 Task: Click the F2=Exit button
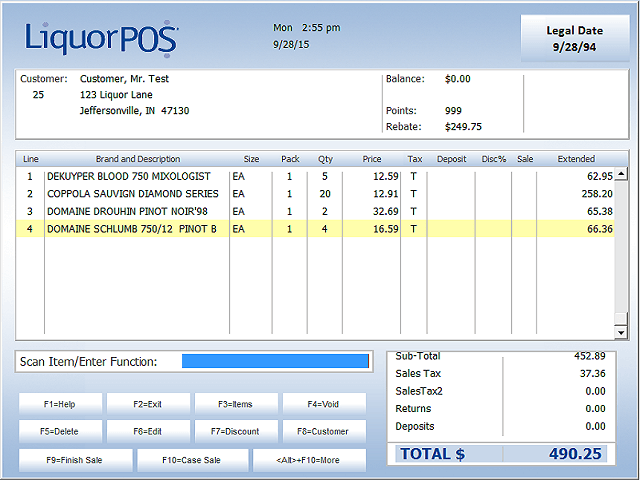pyautogui.click(x=147, y=404)
